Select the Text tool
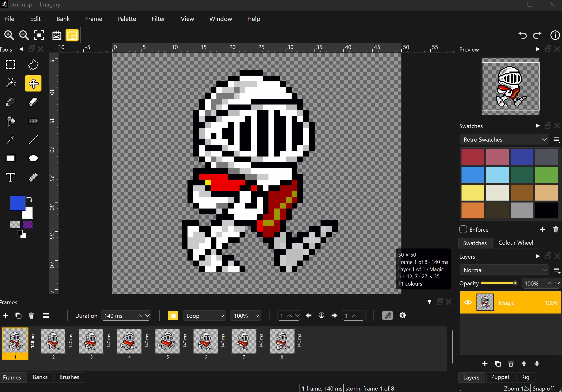The width and height of the screenshot is (562, 392). click(11, 177)
